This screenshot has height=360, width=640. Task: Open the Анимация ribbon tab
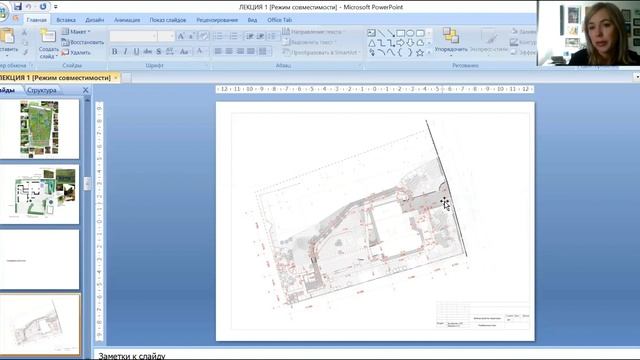tap(127, 20)
